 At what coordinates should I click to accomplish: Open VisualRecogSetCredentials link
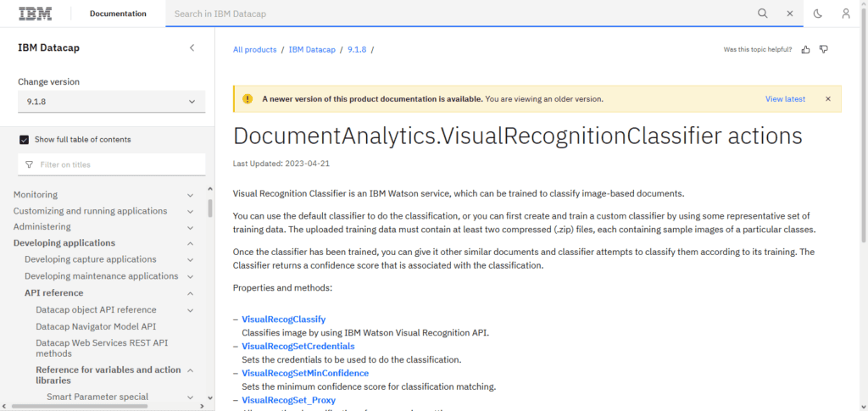(x=298, y=347)
